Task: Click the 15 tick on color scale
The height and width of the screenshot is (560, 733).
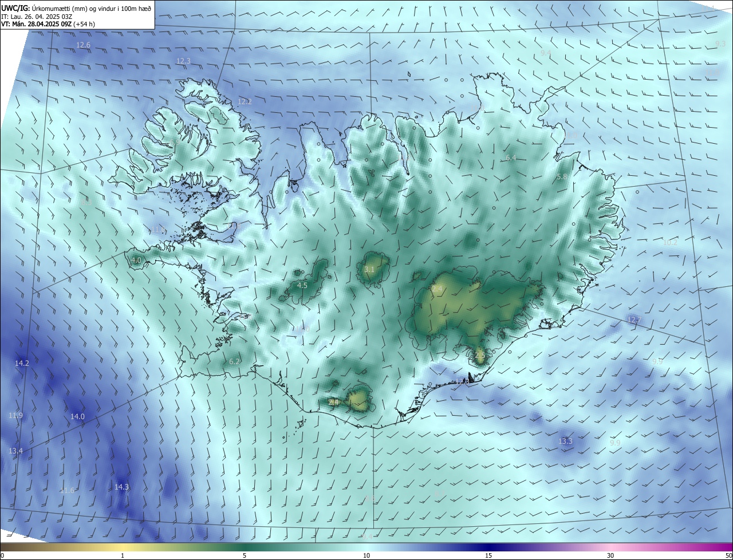Action: click(x=488, y=555)
